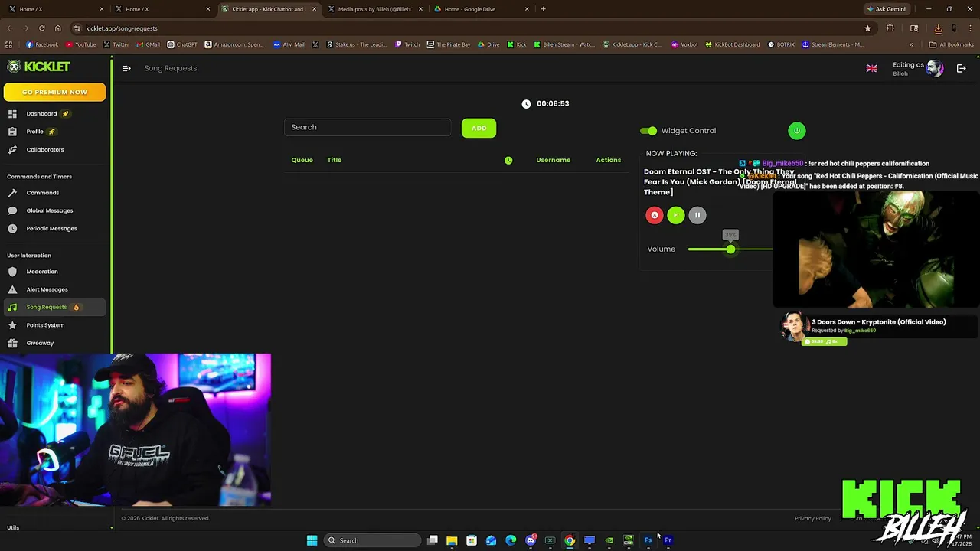Open browser extensions puzzle icon

[x=890, y=28]
